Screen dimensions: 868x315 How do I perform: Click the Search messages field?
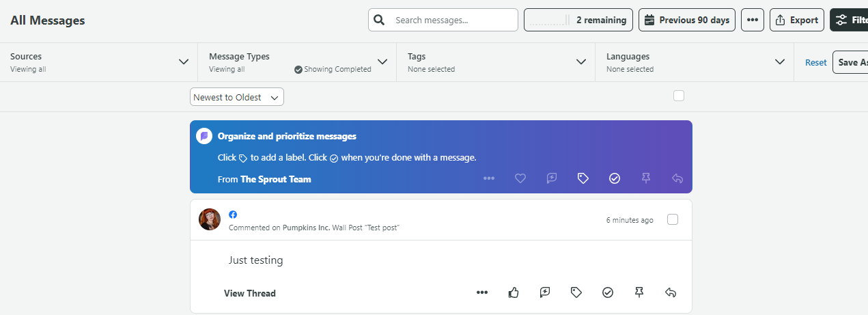pos(451,20)
